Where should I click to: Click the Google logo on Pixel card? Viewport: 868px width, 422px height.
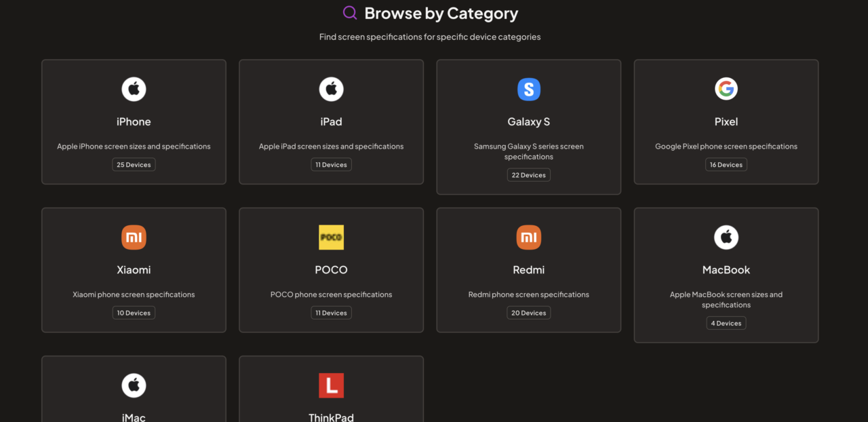point(726,89)
